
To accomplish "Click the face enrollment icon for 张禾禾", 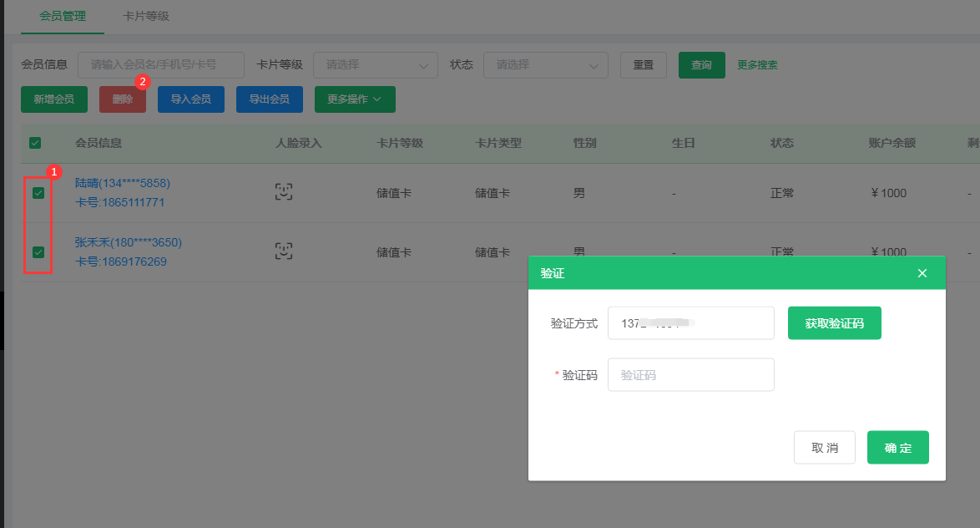I will pyautogui.click(x=284, y=251).
